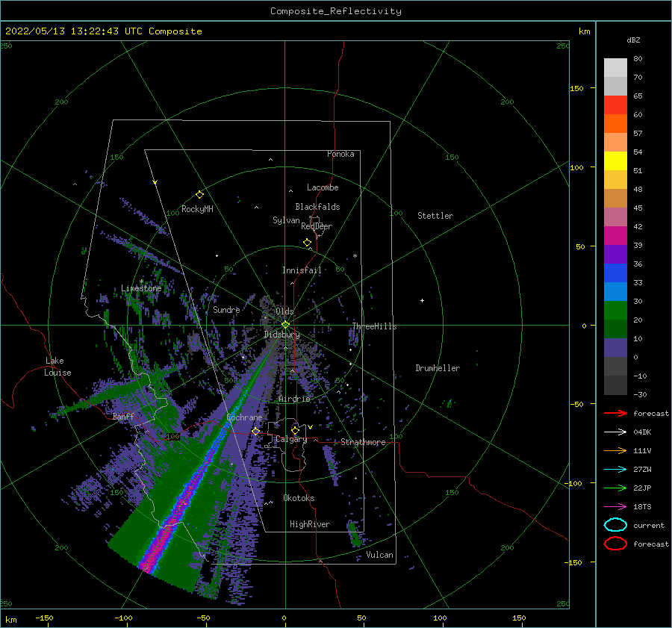Click the Banff label
This screenshot has width=672, height=628.
click(x=123, y=416)
